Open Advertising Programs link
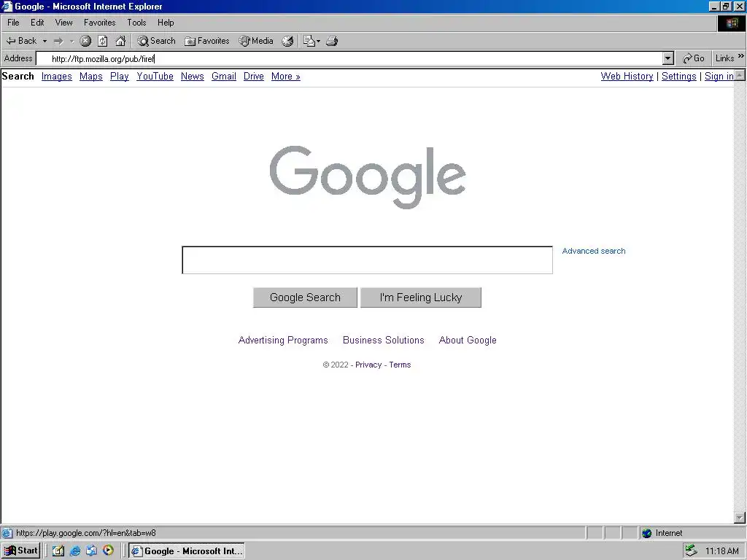This screenshot has width=747, height=560. (x=283, y=340)
